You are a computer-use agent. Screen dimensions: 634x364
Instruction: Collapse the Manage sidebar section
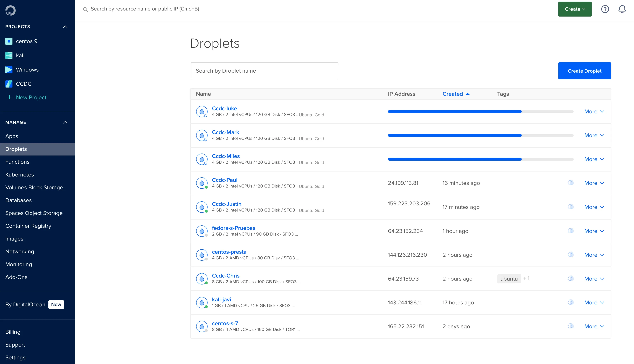click(65, 122)
